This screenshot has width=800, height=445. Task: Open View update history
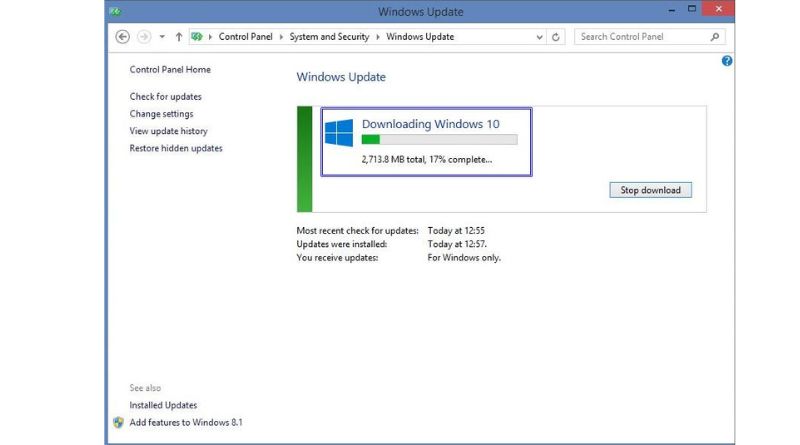[168, 131]
